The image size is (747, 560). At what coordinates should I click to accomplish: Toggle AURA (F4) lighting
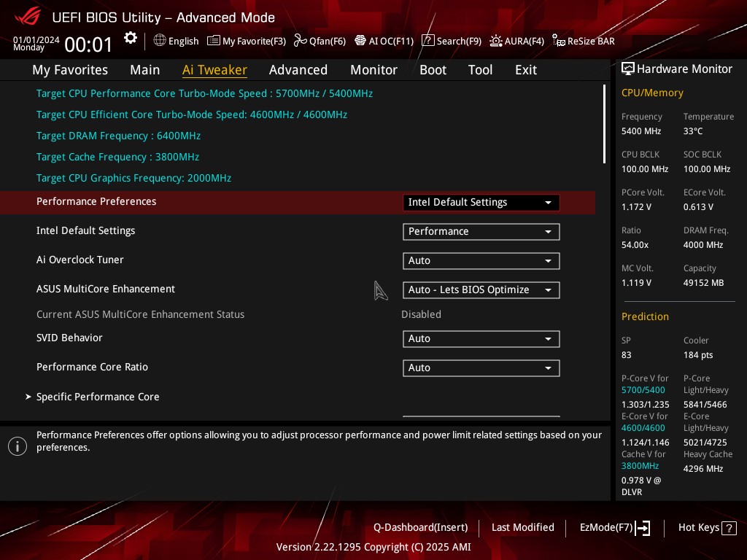click(516, 41)
